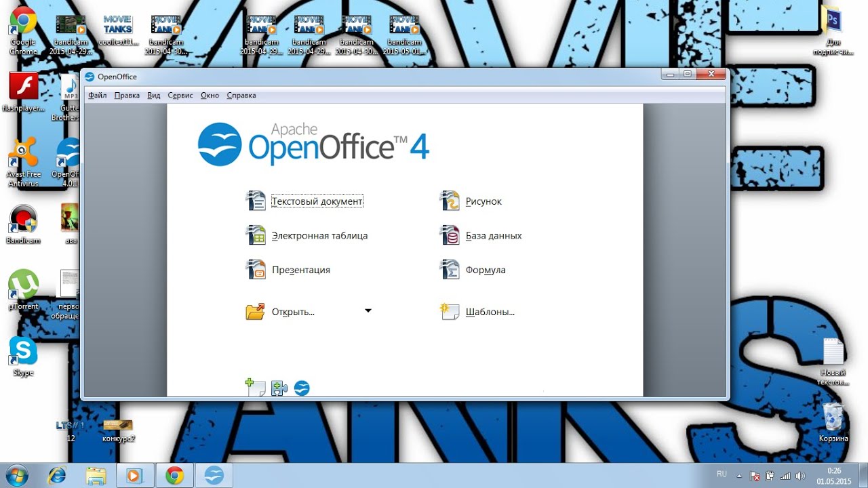Screen dimensions: 868x488
Task: Click the power plug tray icon
Action: 770,476
